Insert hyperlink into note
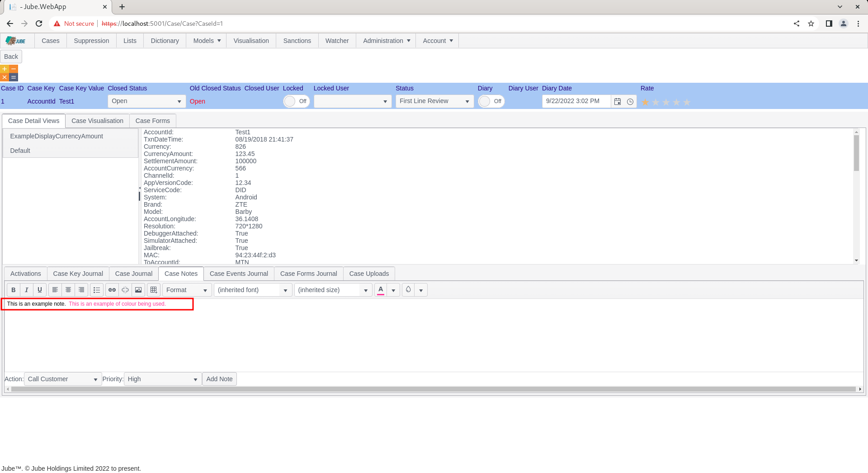Viewport: 868px width, 473px height. (x=112, y=290)
